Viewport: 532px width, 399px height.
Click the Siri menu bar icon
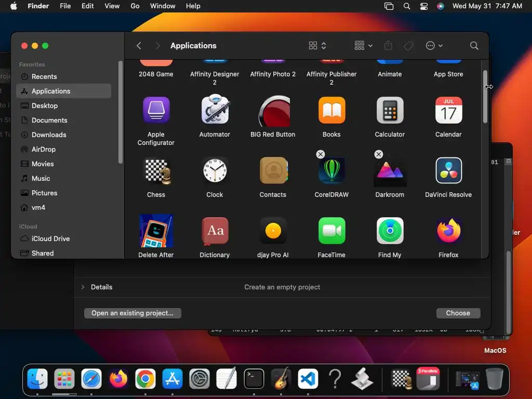pyautogui.click(x=441, y=6)
